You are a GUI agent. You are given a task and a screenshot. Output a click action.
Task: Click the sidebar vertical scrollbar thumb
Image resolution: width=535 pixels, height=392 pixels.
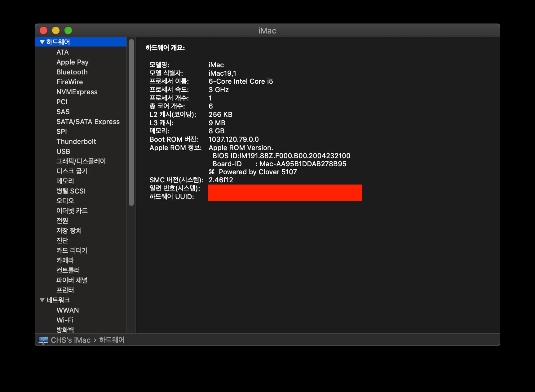click(131, 122)
